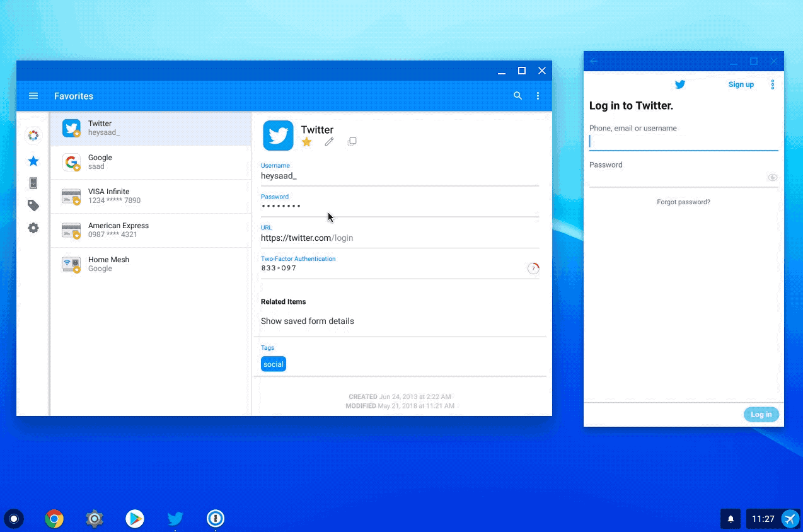Reveal the password with the eye icon
The height and width of the screenshot is (532, 803).
[772, 177]
